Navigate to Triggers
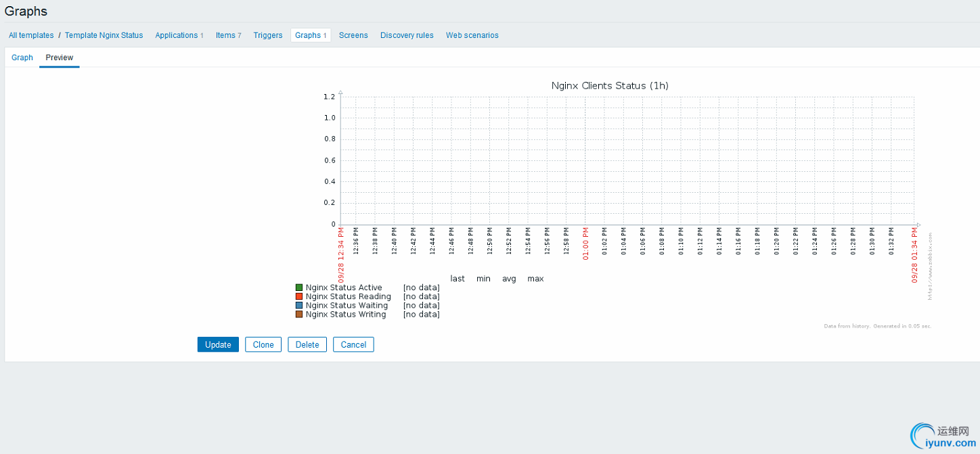 pos(267,35)
